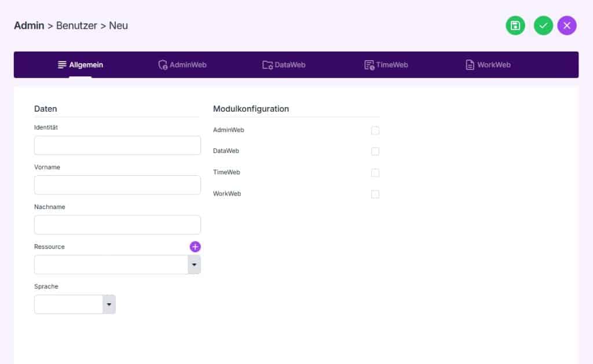This screenshot has height=364, width=593.
Task: Click into the Nachname input field
Action: [117, 225]
